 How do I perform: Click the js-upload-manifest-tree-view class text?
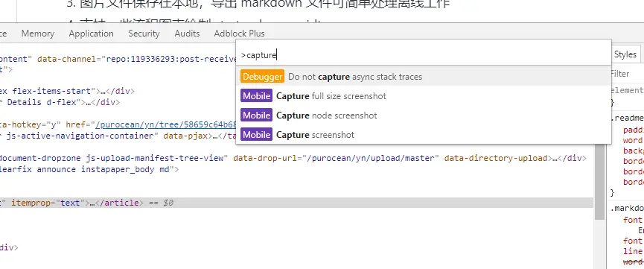point(154,158)
